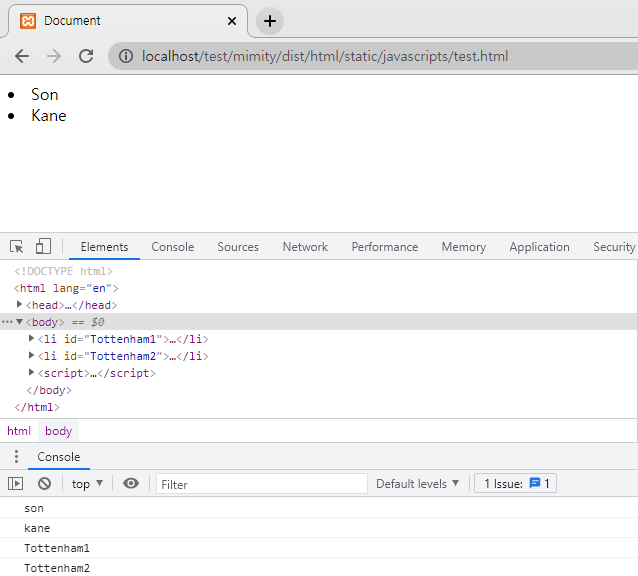Image resolution: width=638 pixels, height=576 pixels.
Task: Open the Sources tab
Action: coord(238,247)
